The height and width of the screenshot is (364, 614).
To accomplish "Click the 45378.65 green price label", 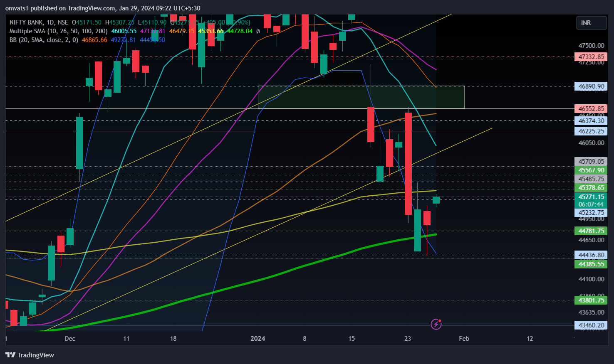I will click(591, 188).
